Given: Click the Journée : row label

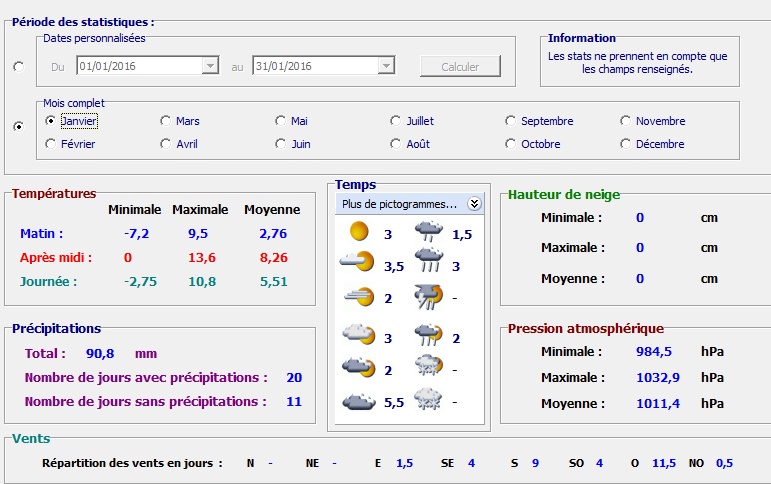Looking at the screenshot, I should tap(48, 282).
